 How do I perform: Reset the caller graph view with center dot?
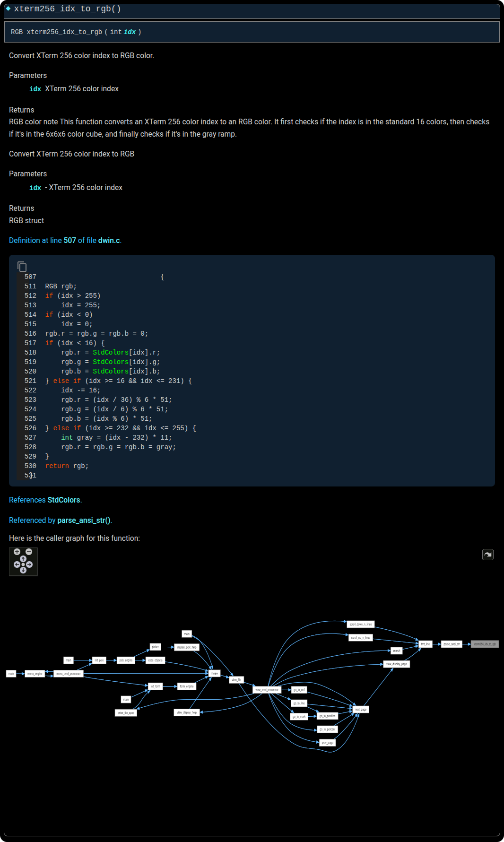click(x=23, y=564)
